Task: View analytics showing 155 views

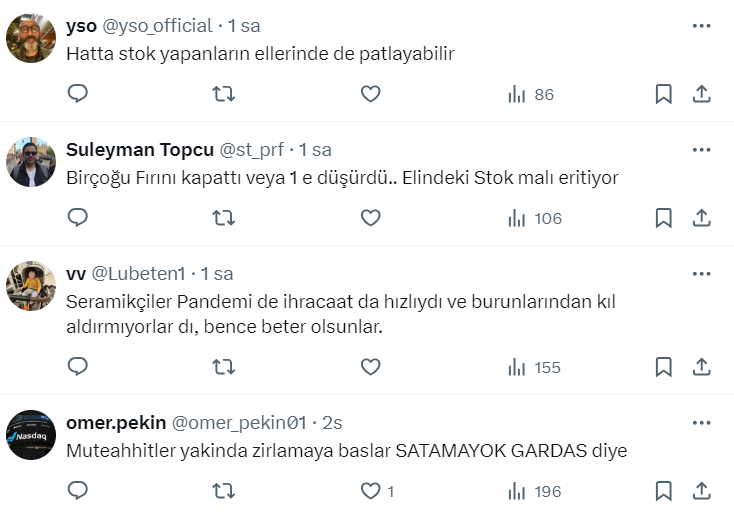Action: click(x=535, y=367)
